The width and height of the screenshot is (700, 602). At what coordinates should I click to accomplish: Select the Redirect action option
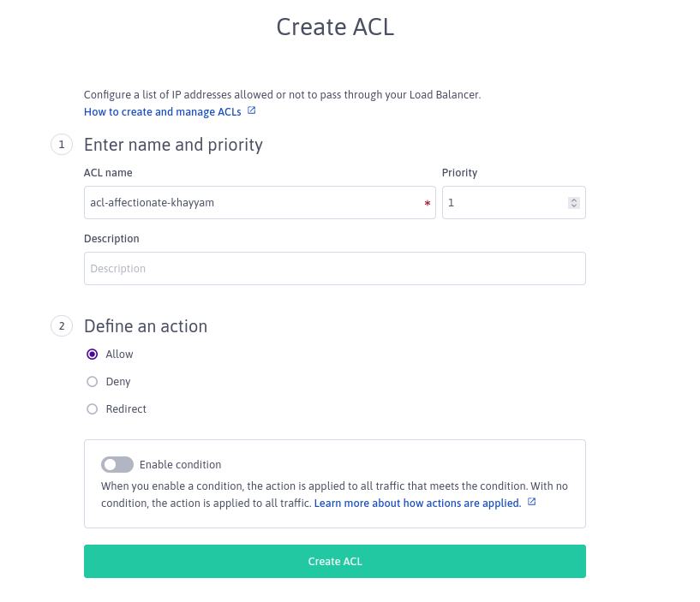pos(93,409)
